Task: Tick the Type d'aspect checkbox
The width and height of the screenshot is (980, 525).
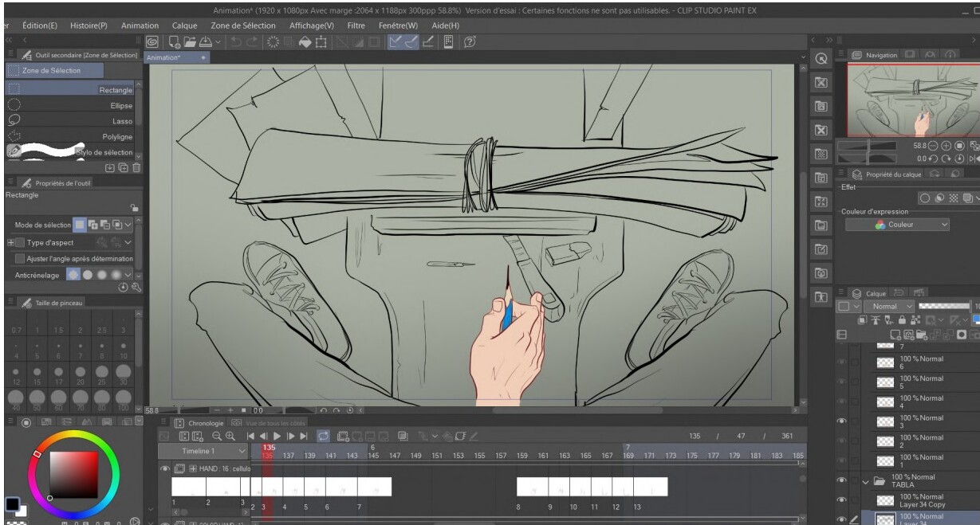Action: coord(20,242)
